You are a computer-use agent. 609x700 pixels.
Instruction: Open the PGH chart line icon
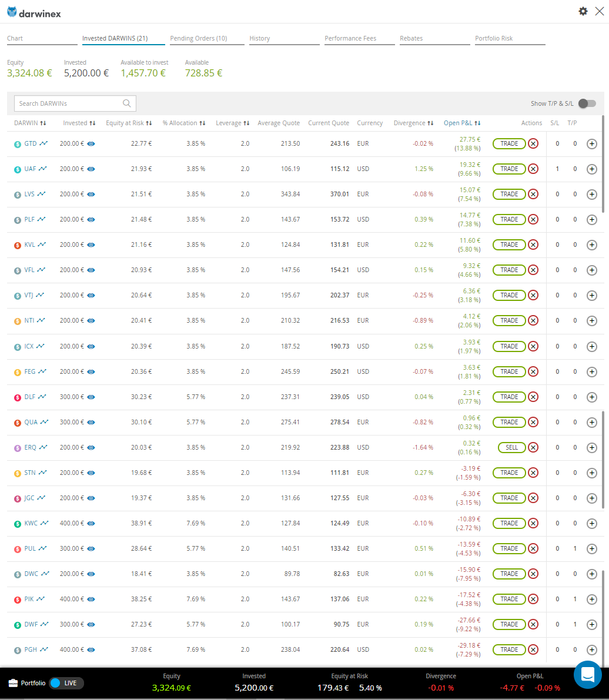click(43, 649)
